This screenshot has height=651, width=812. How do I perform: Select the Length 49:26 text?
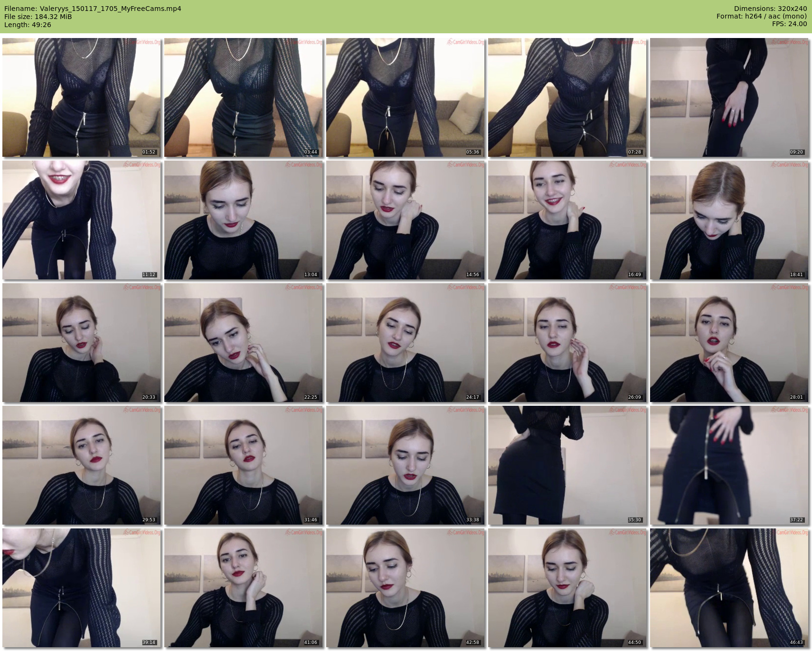tap(28, 25)
